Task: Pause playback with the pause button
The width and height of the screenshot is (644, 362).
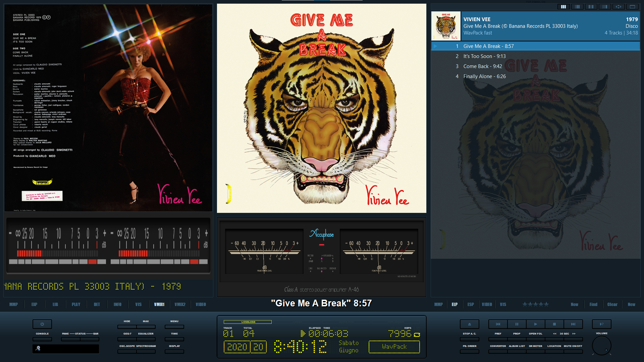Action: click(x=517, y=324)
